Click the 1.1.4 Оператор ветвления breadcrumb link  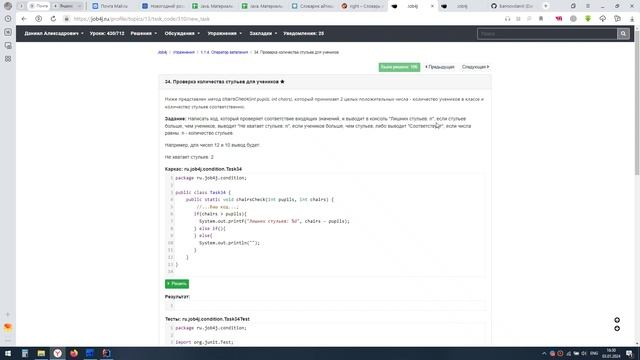click(x=224, y=52)
